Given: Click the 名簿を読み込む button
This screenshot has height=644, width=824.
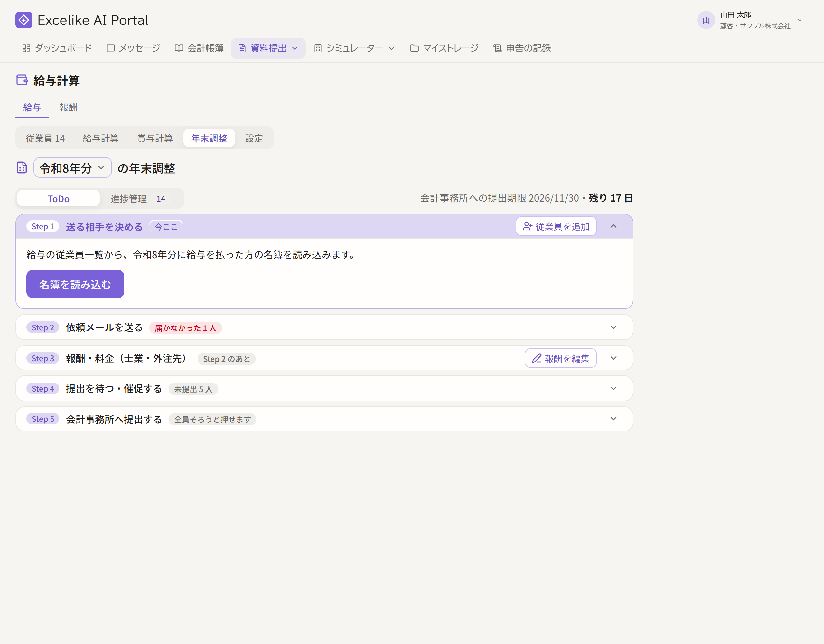Looking at the screenshot, I should (75, 284).
